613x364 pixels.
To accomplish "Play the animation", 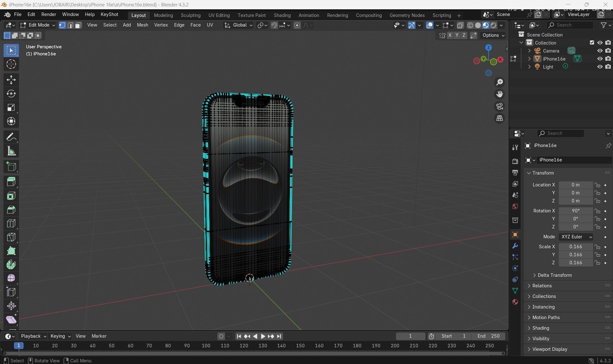I will tap(263, 336).
